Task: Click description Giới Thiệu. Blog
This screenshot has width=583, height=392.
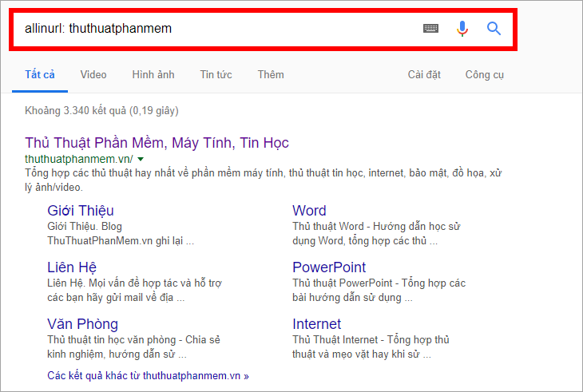Action: click(121, 233)
